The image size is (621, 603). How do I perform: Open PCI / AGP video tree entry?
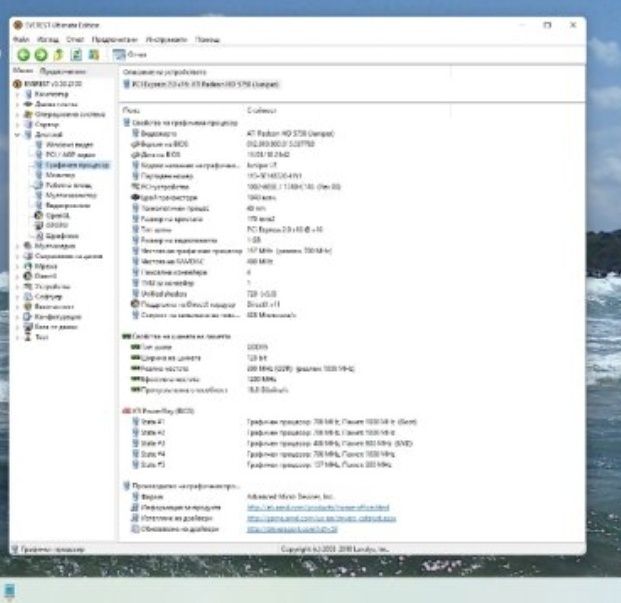[69, 156]
